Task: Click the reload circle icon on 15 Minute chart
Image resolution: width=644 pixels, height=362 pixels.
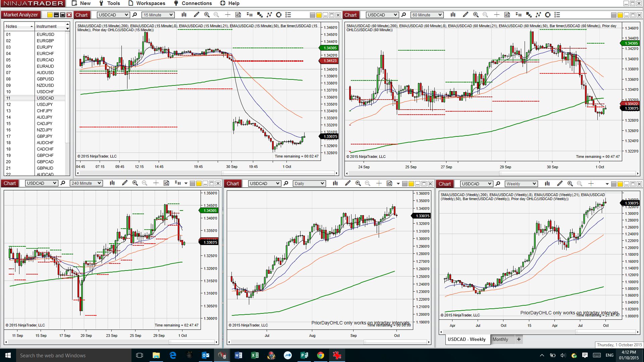Action: (x=278, y=15)
